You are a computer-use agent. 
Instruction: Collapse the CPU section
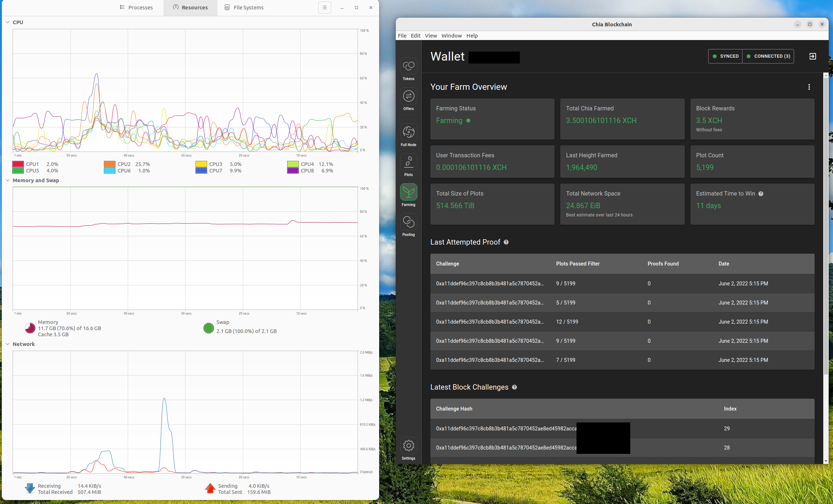(x=8, y=22)
